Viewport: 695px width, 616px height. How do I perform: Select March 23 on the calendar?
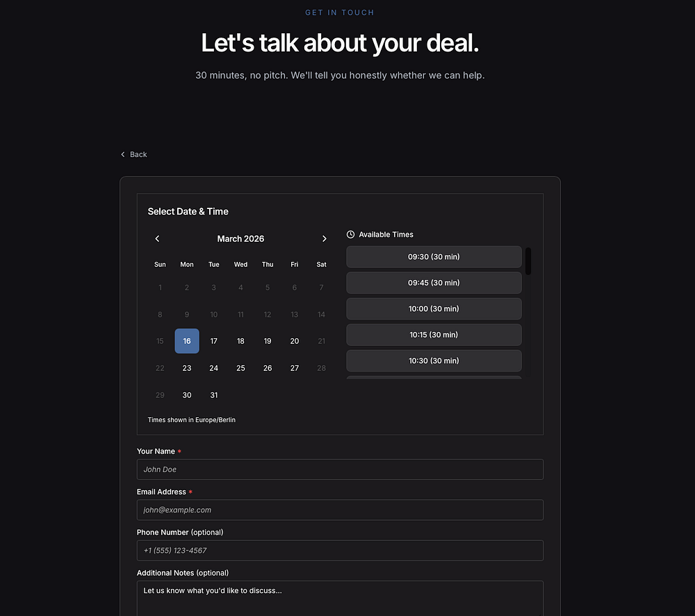(x=187, y=368)
